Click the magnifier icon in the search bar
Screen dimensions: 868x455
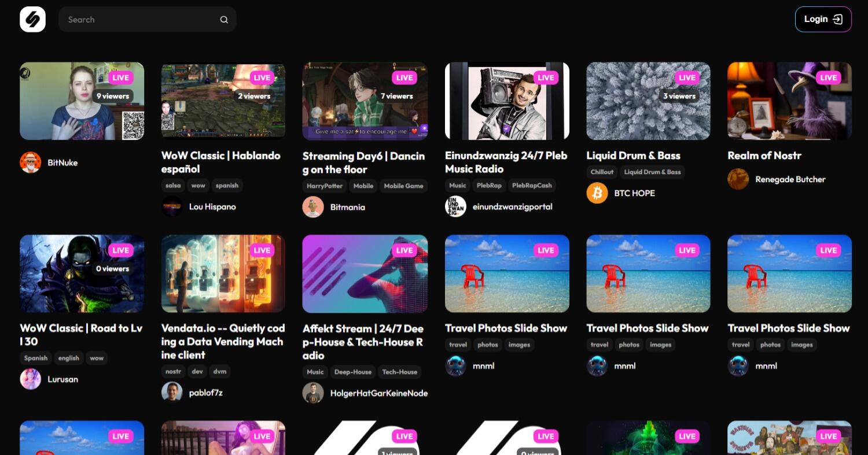coord(224,20)
